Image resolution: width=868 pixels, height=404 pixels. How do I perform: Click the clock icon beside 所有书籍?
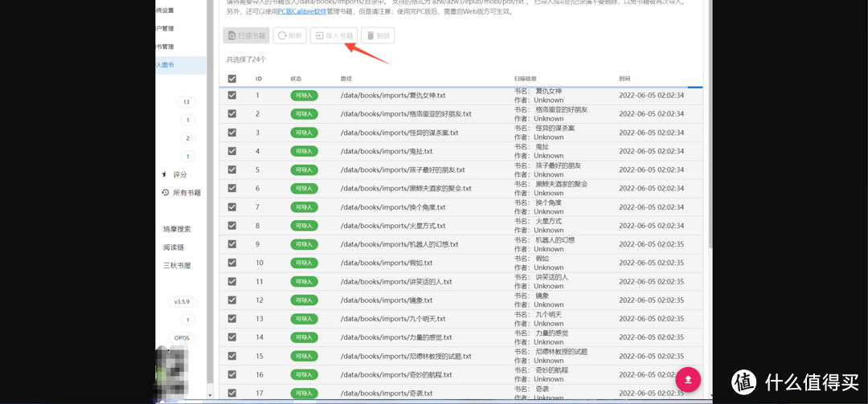pyautogui.click(x=165, y=193)
